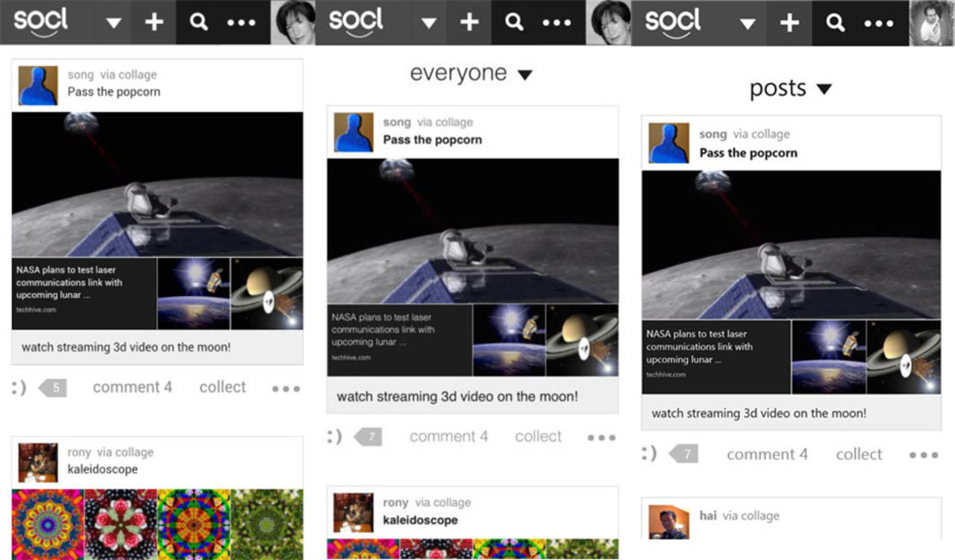
Task: Toggle the smiley like on the left screen post
Action: click(x=19, y=388)
